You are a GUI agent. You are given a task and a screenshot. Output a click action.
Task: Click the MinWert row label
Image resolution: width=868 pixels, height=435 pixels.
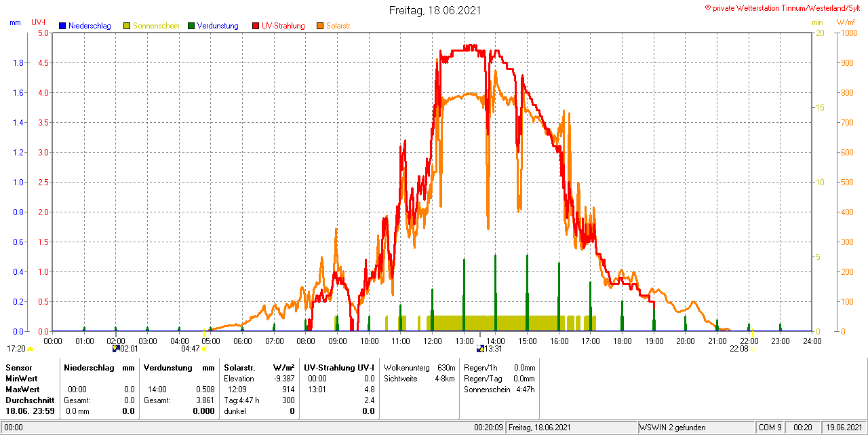click(x=21, y=378)
